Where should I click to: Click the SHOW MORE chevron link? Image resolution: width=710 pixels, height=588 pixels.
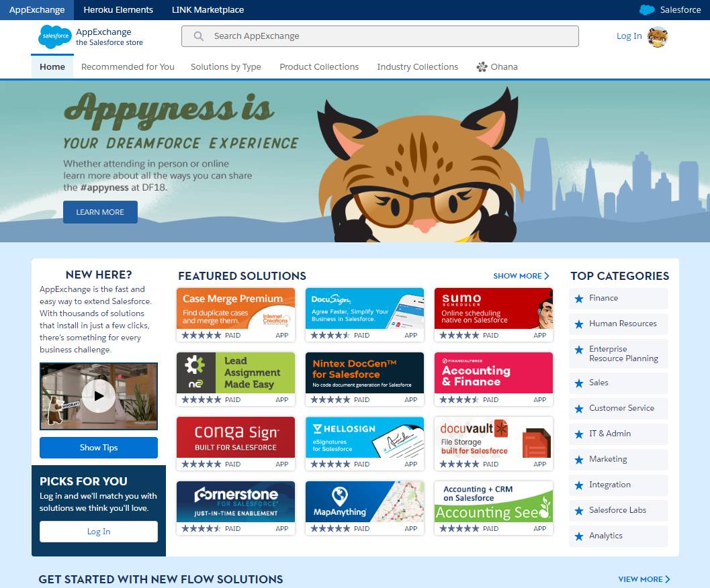coord(521,276)
